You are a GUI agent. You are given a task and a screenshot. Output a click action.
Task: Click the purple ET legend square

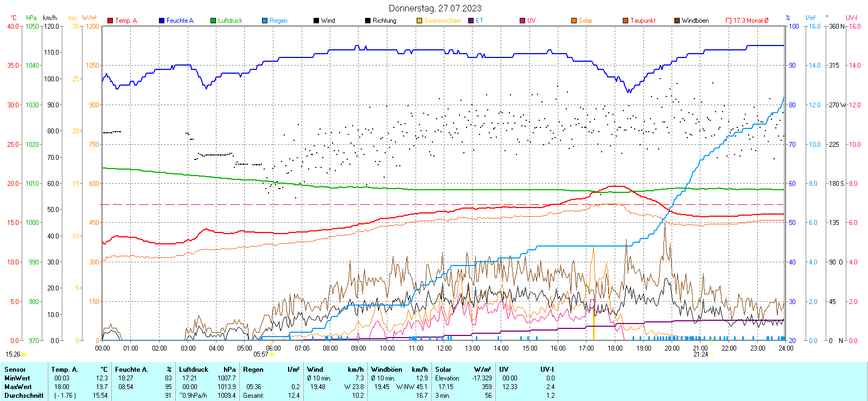pos(471,21)
